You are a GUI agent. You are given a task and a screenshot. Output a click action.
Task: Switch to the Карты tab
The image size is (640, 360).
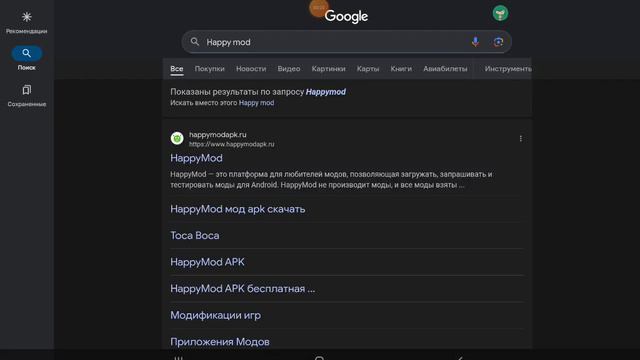pos(368,69)
